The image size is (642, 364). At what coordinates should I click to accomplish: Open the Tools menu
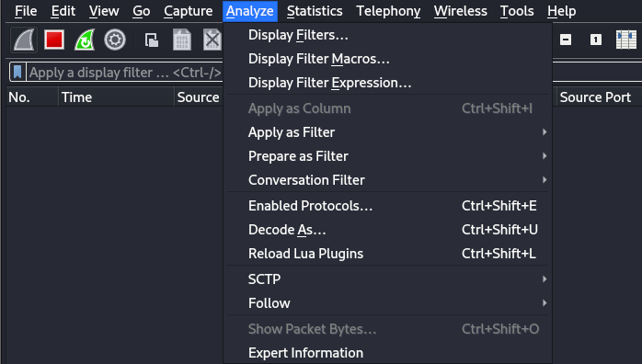point(517,11)
